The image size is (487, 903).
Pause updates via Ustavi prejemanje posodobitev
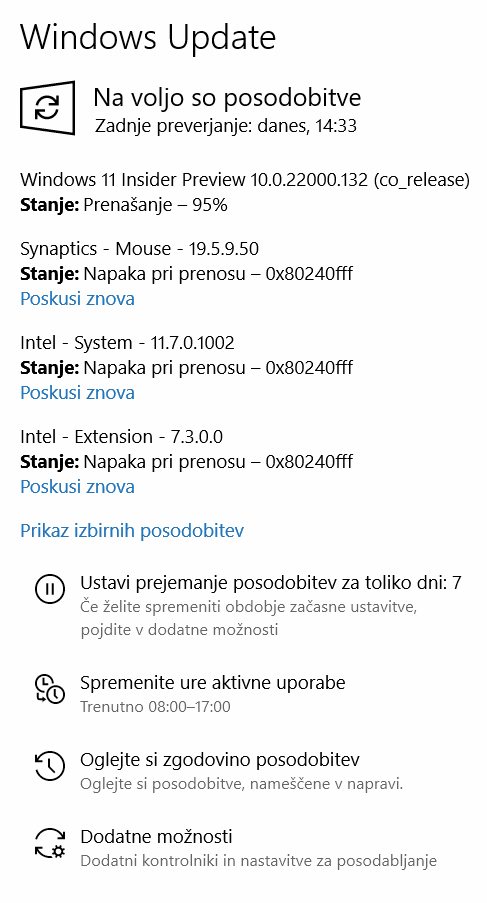point(271,583)
